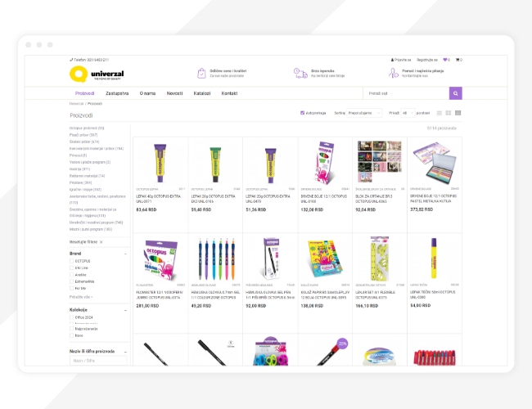Toggle the Autopretraga checkbox
532x409 pixels.
[302, 113]
